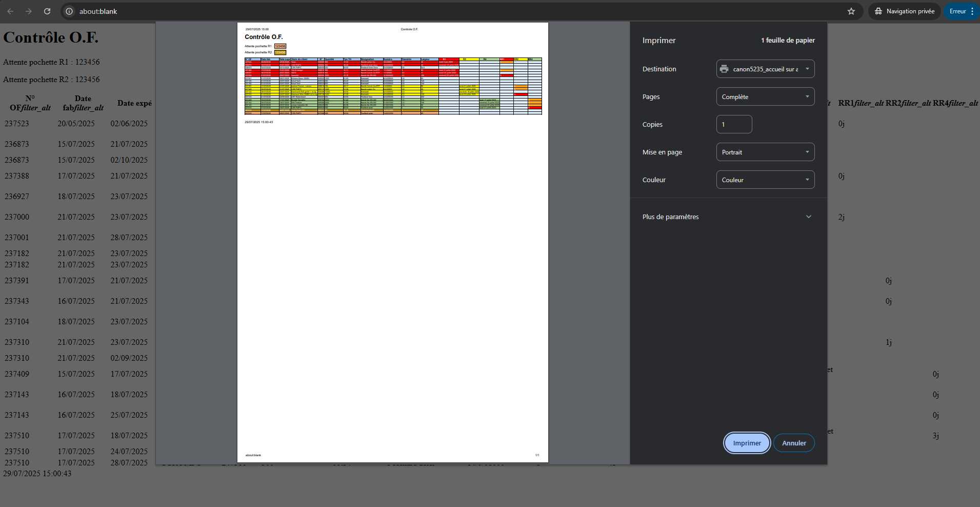Viewport: 980px width, 507px height.
Task: Expand Plus de paramètres
Action: pos(726,216)
